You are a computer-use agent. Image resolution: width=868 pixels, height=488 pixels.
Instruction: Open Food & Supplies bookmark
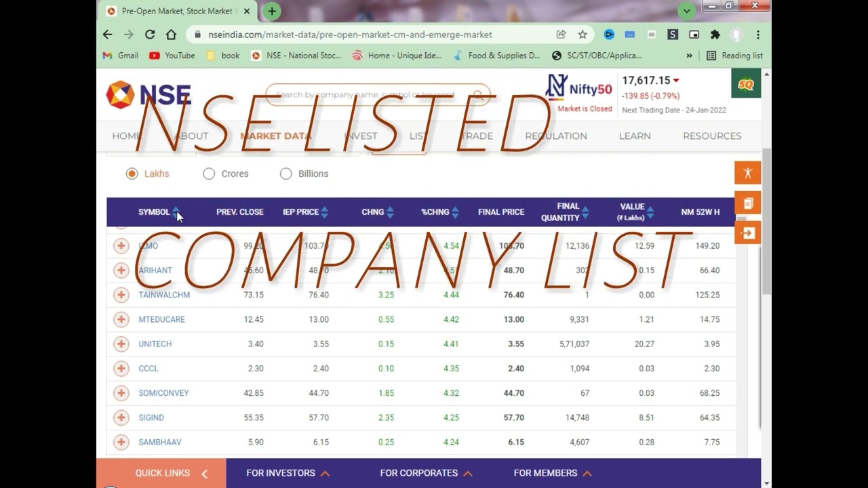click(x=496, y=56)
